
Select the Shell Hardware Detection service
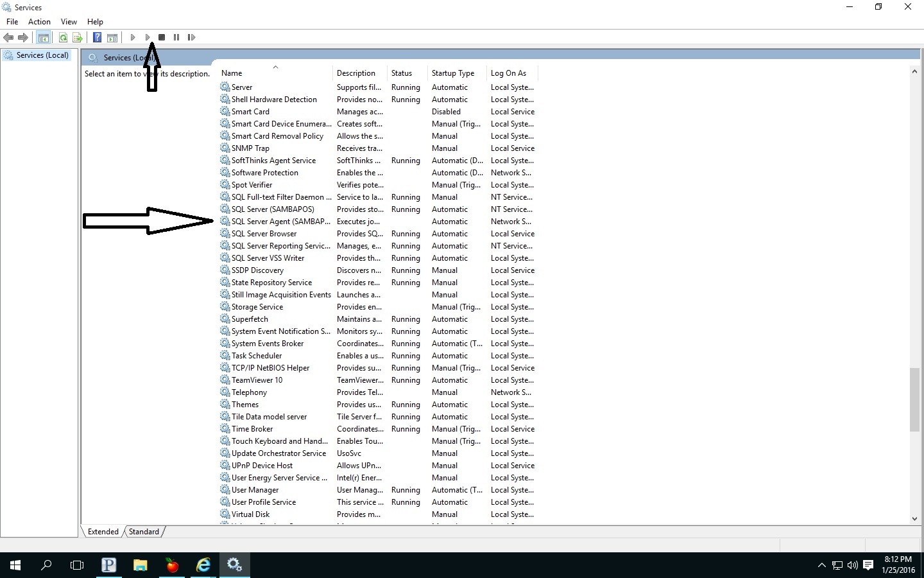[x=379, y=100]
